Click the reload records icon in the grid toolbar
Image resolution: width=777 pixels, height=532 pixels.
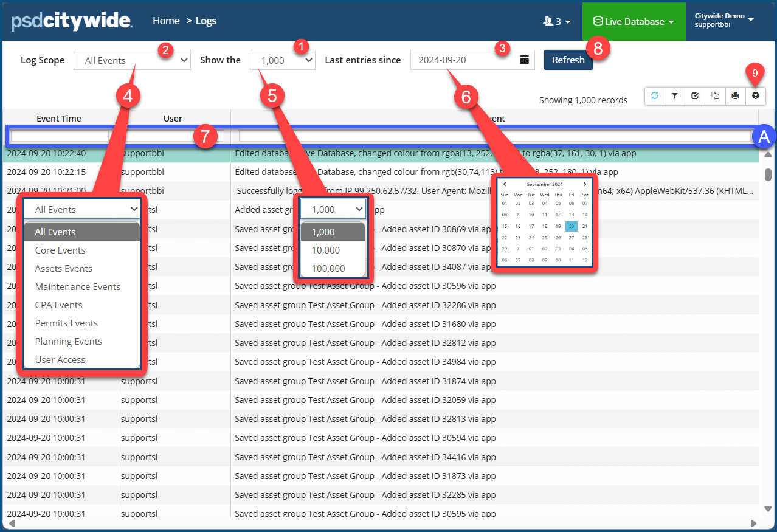point(655,96)
